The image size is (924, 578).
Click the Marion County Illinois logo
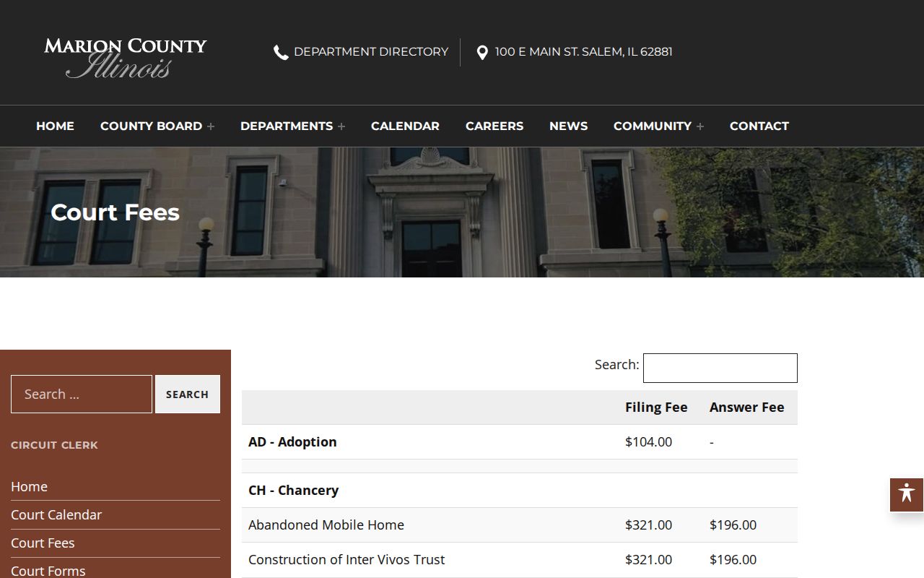point(125,58)
